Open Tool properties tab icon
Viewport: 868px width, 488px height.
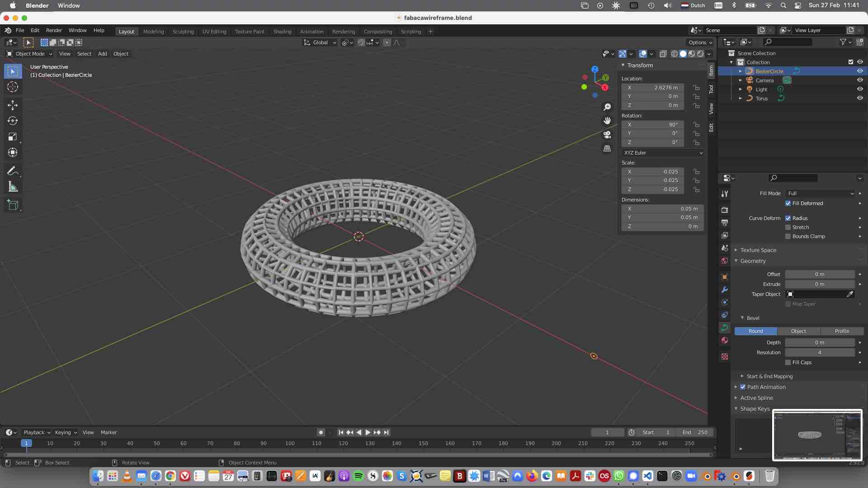pyautogui.click(x=725, y=194)
